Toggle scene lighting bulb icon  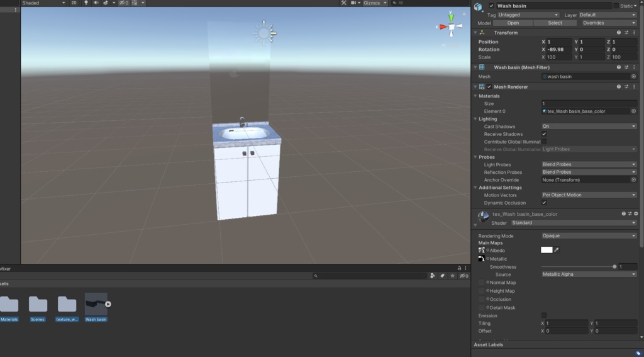click(86, 3)
